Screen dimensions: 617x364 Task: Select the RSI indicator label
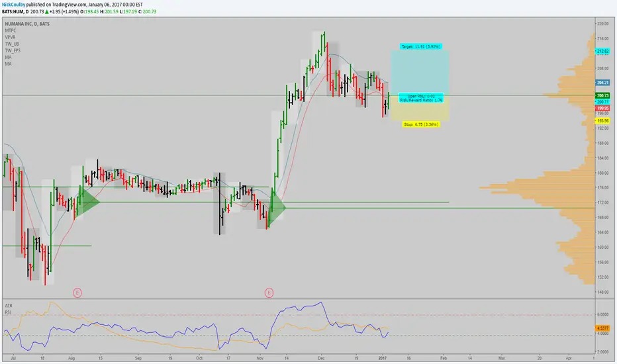(x=8, y=312)
